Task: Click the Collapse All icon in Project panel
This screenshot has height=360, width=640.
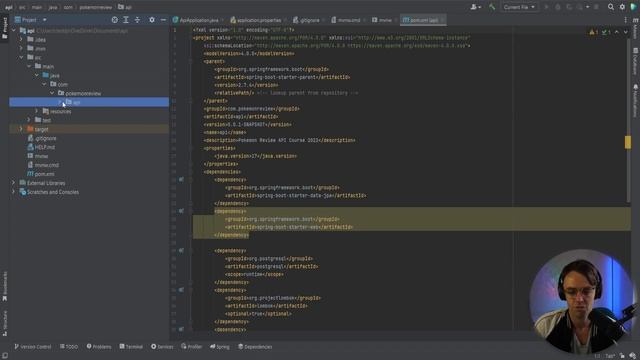Action: (137, 20)
